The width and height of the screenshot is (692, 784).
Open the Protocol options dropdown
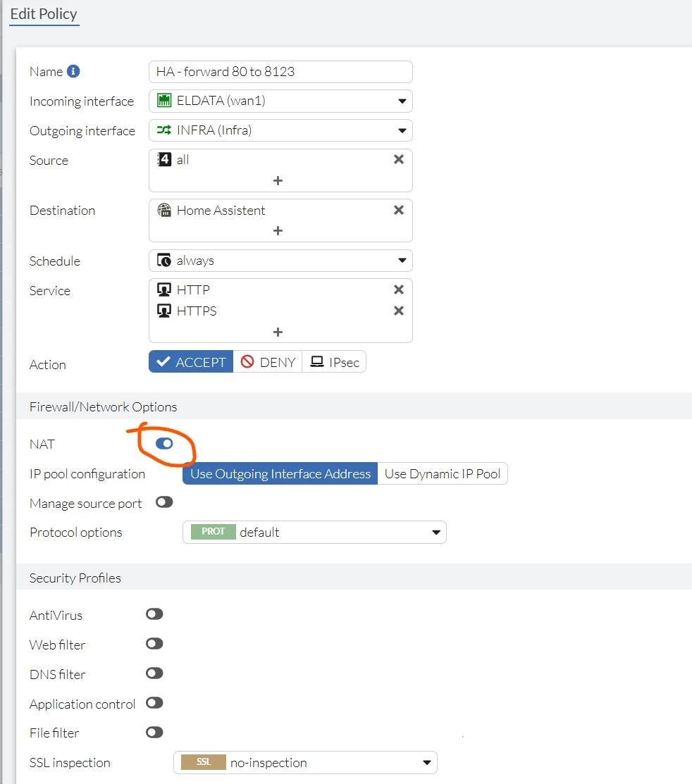pos(314,532)
